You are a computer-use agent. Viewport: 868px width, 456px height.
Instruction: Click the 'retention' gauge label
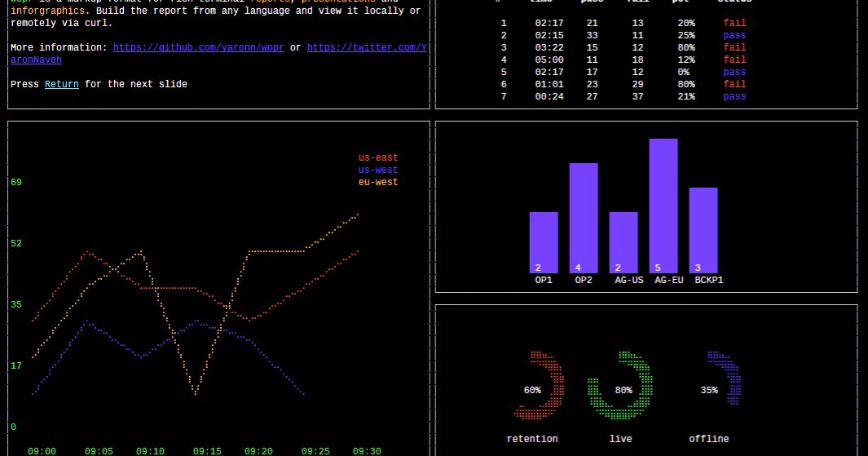[532, 439]
